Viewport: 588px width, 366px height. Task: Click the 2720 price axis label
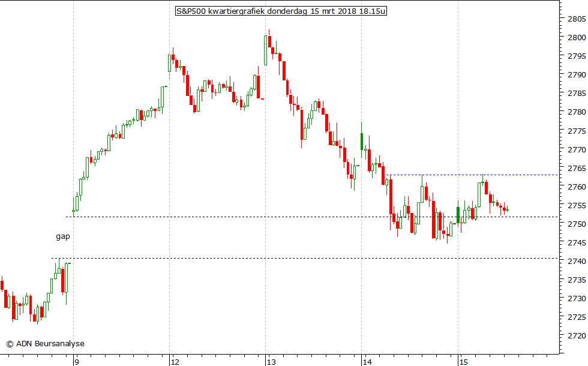577,335
